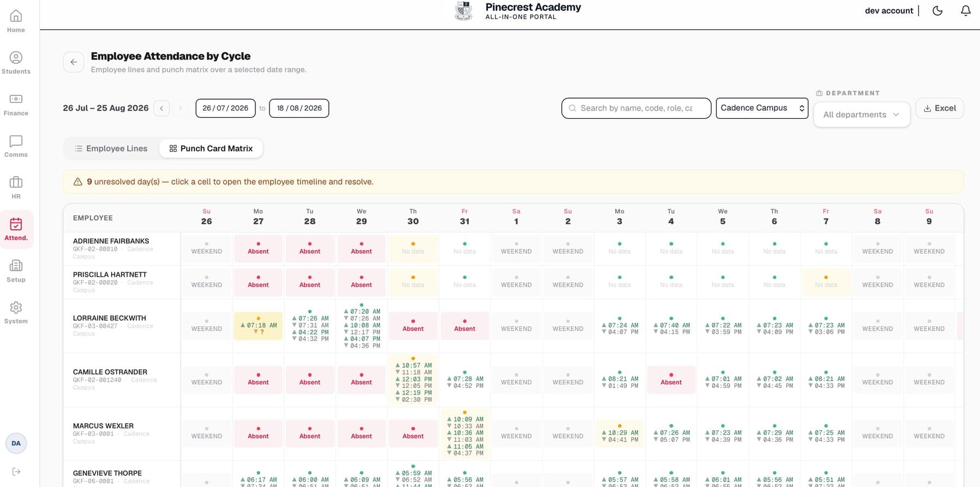This screenshot has height=487, width=980.
Task: Click the employee search field
Action: coord(636,108)
